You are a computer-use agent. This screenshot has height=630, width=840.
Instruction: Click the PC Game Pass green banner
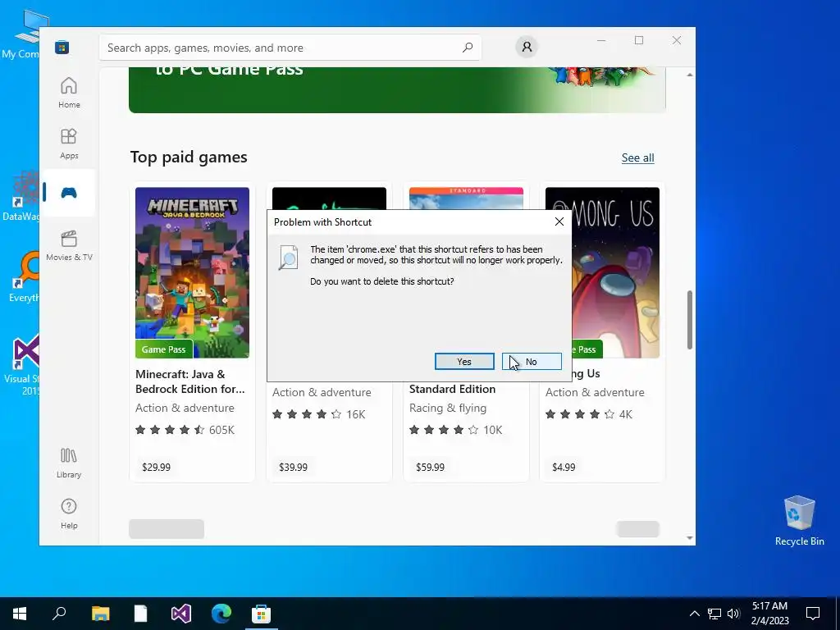(397, 90)
